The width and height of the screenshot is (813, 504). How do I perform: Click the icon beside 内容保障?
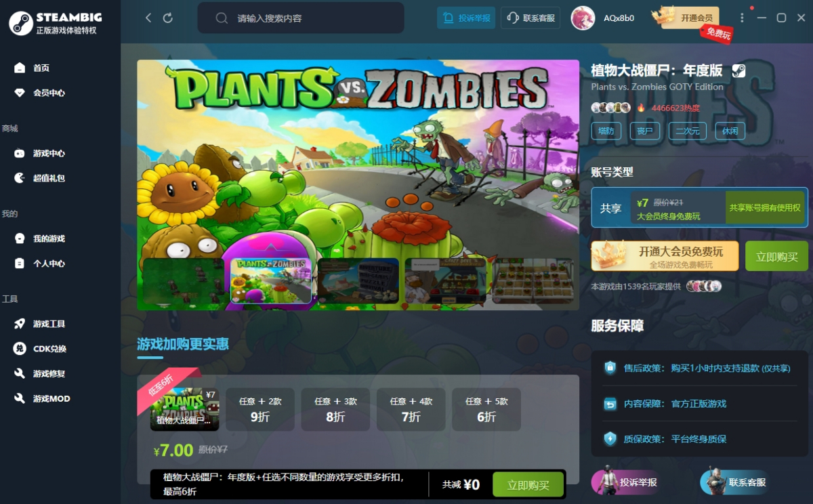pos(610,404)
